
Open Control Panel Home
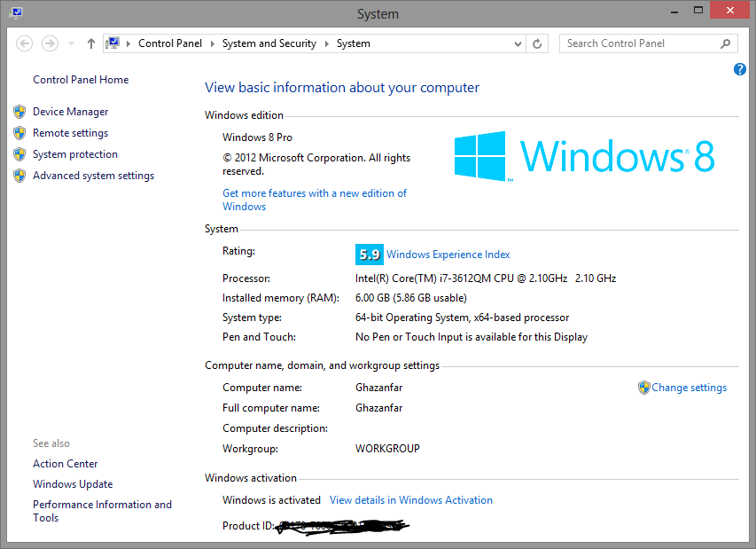(81, 80)
